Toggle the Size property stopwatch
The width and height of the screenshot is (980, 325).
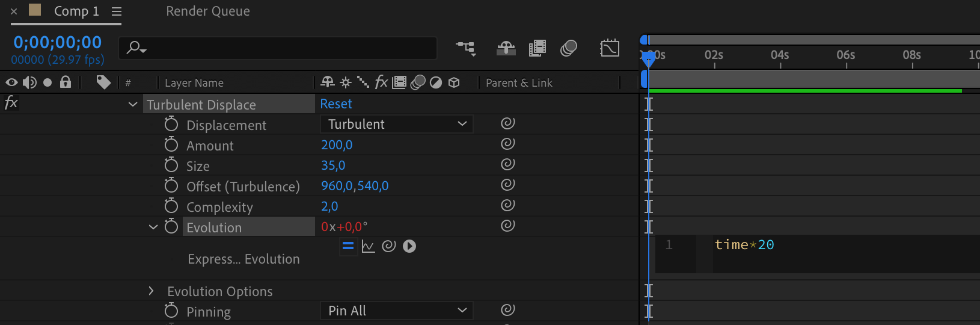(x=171, y=166)
